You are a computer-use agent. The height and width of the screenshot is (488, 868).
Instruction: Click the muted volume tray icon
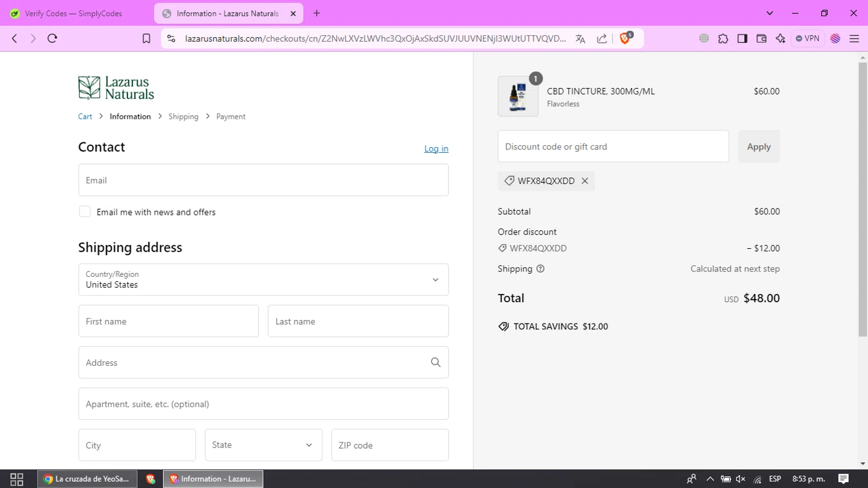click(741, 479)
